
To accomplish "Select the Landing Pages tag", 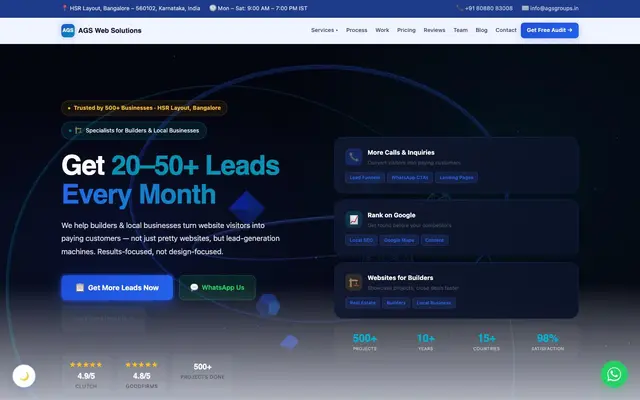I will pyautogui.click(x=456, y=178).
